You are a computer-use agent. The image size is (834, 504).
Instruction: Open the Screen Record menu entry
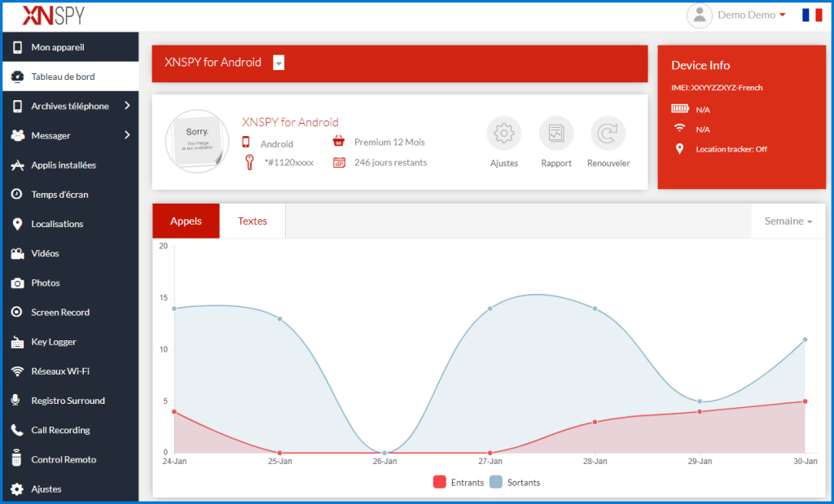(71, 312)
